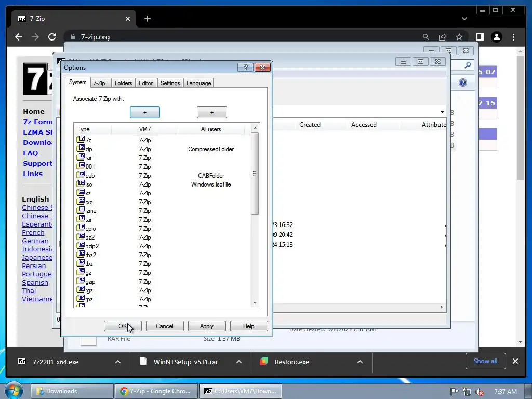This screenshot has height=399, width=532.
Task: Click the bz2 file type icon
Action: [81, 236]
